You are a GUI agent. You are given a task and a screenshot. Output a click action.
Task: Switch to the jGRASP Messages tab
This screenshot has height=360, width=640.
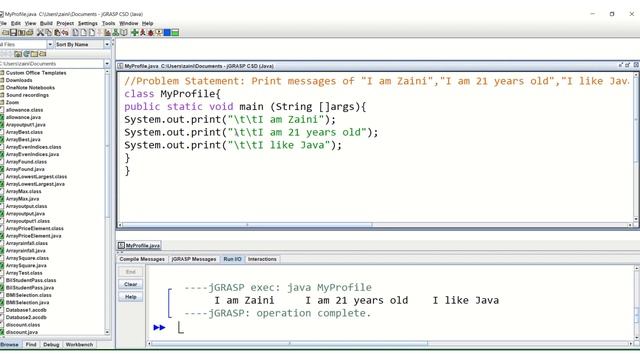[194, 259]
